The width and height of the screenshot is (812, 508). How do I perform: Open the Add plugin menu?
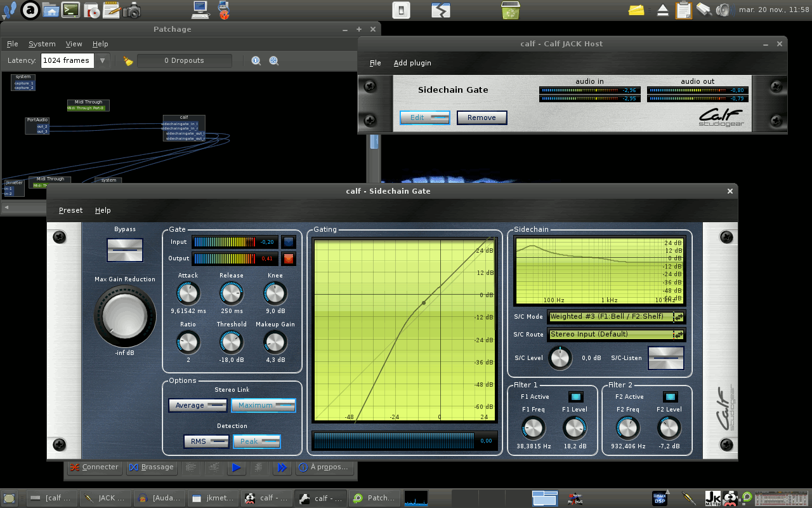pyautogui.click(x=412, y=63)
